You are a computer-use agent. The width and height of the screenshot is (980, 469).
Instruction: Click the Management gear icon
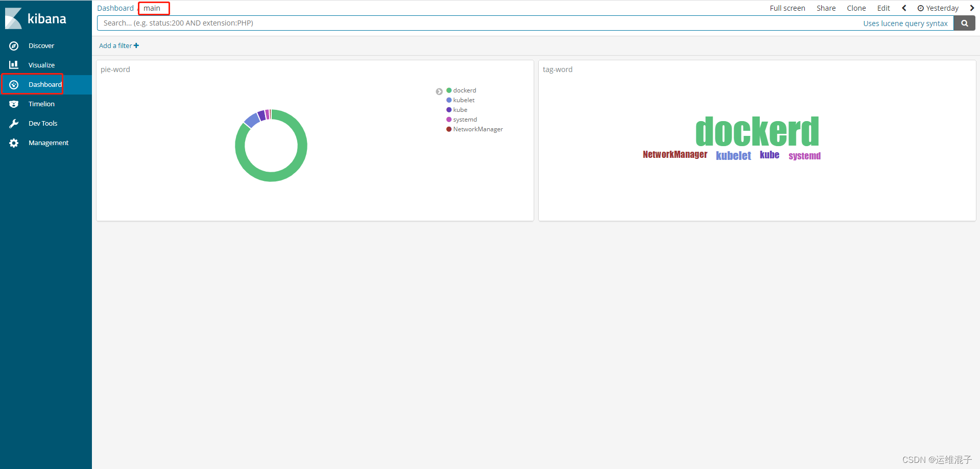point(14,143)
